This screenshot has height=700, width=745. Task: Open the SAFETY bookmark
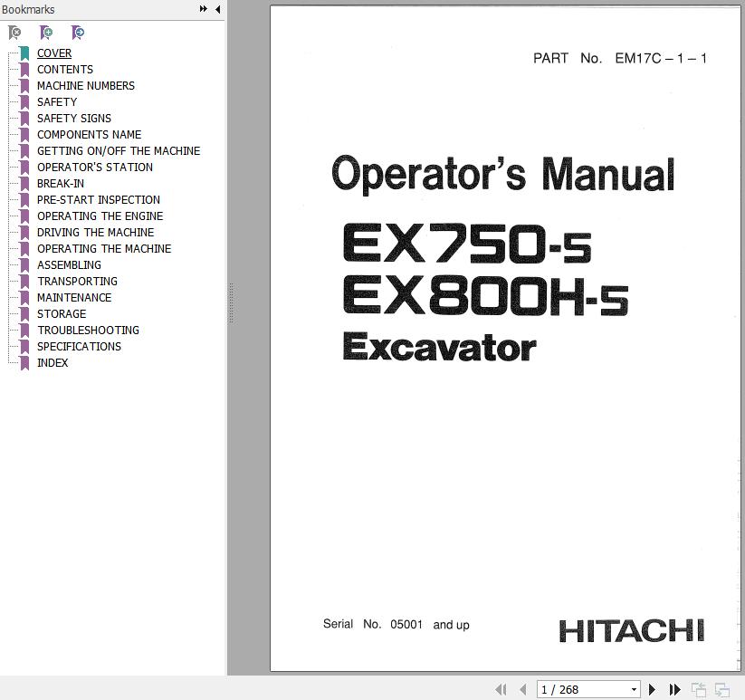click(x=57, y=102)
